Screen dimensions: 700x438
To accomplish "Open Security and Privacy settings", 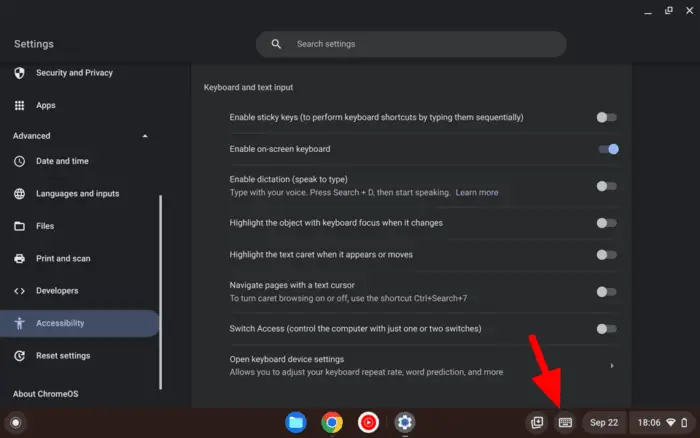I will click(74, 73).
